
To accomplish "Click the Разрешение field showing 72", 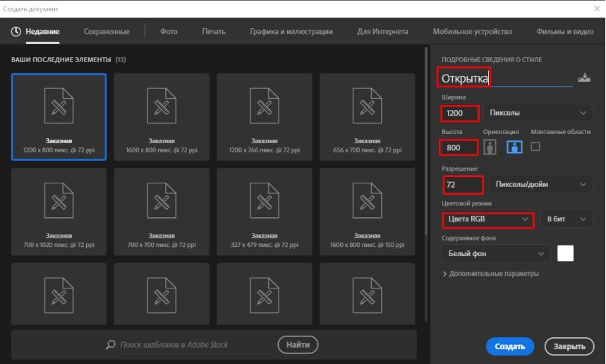I will tap(463, 185).
